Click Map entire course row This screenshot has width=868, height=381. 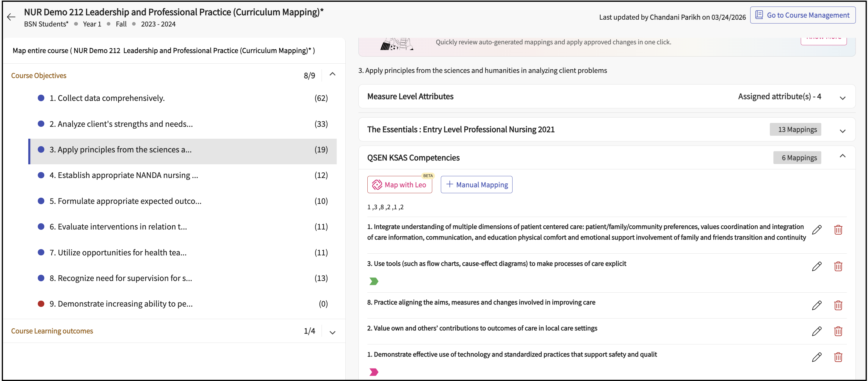point(163,51)
